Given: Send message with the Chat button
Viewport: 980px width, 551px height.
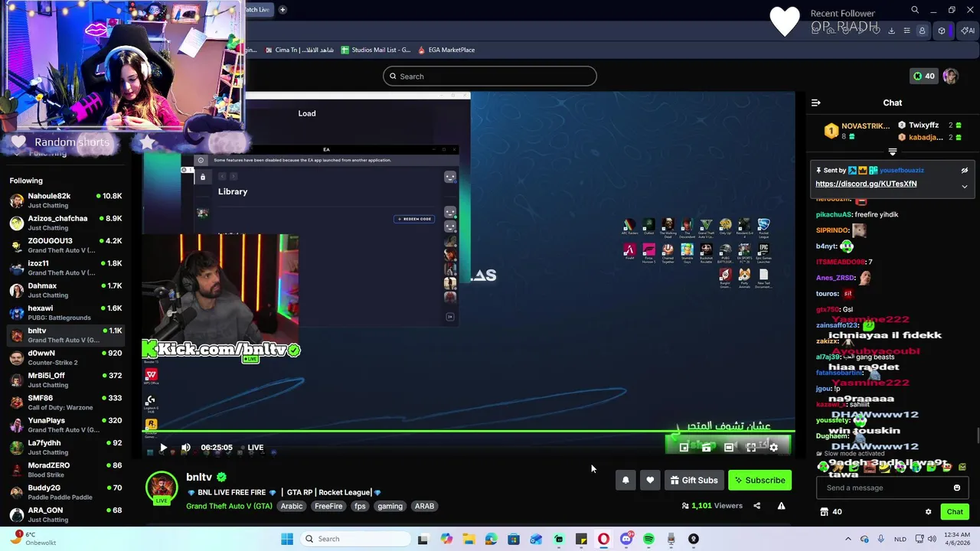Looking at the screenshot, I should (x=955, y=512).
